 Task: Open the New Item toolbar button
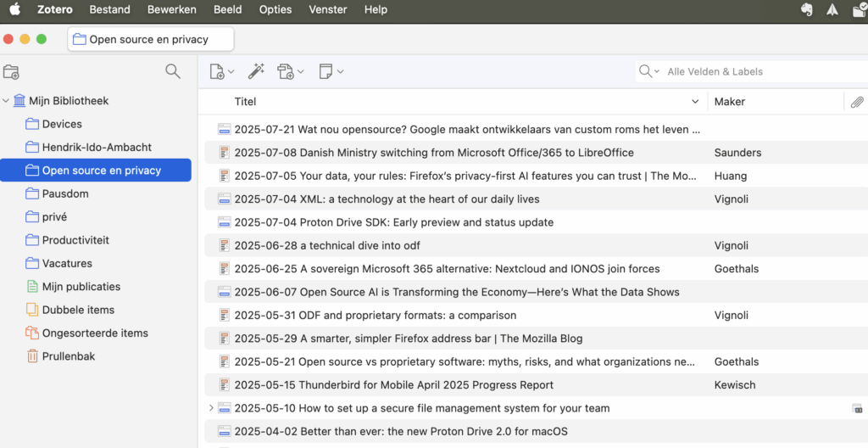point(222,71)
